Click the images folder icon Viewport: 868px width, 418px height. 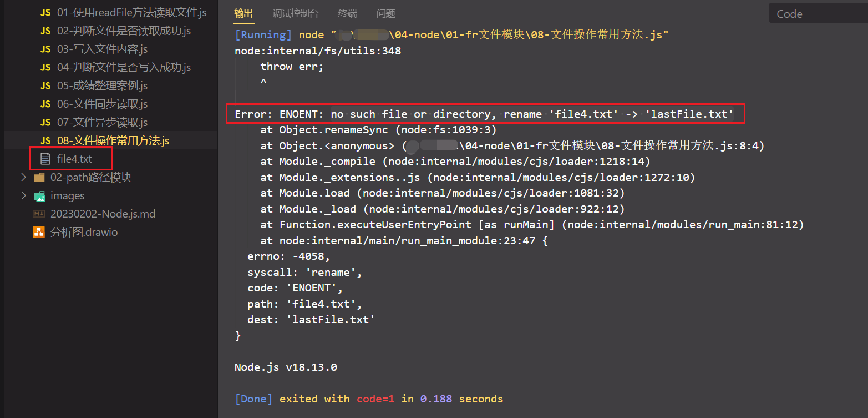pos(39,196)
